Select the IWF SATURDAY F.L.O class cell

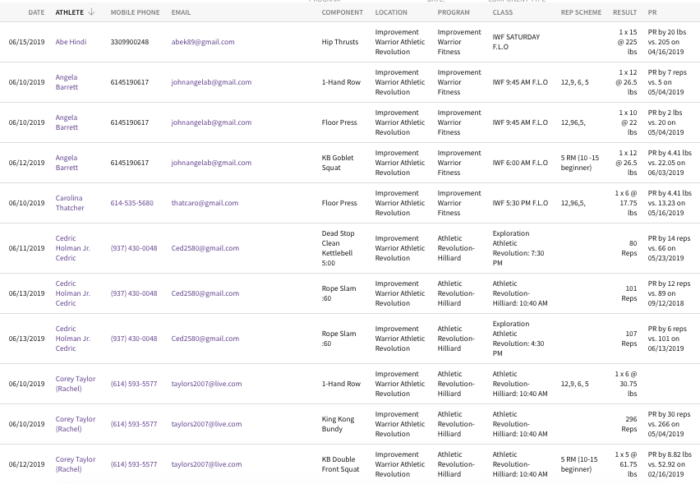point(516,42)
